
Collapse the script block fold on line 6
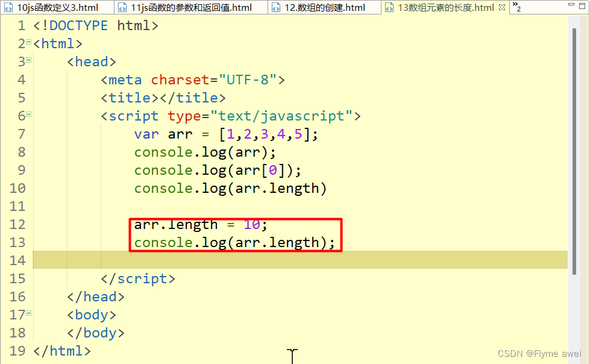click(x=28, y=115)
